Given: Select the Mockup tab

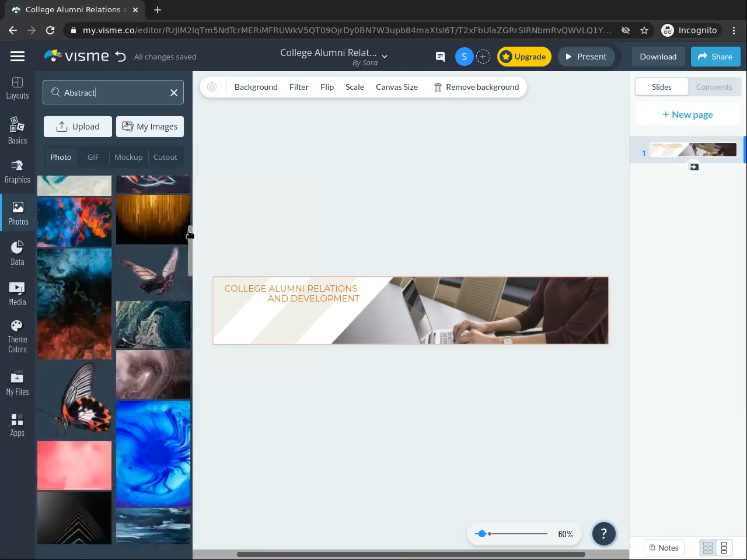Looking at the screenshot, I should pyautogui.click(x=128, y=157).
